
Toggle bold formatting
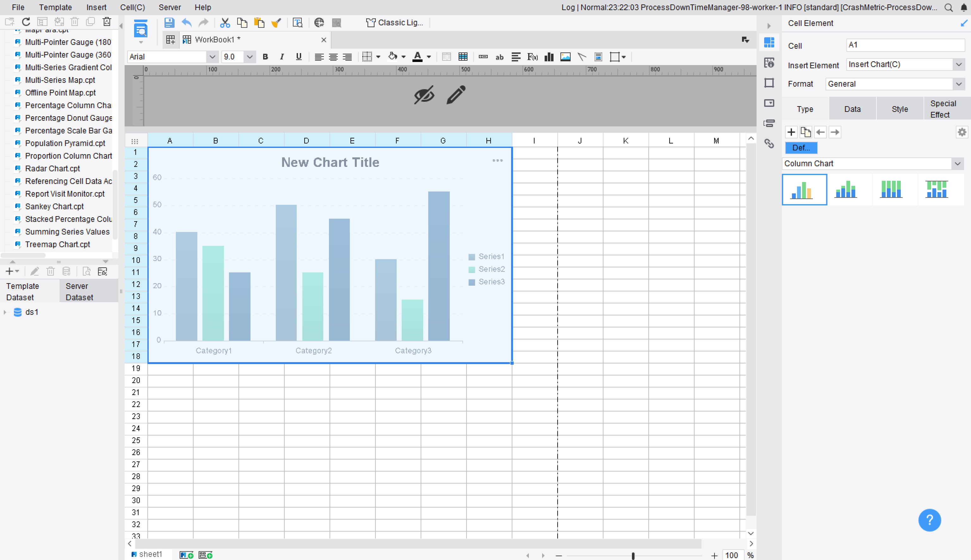(265, 57)
